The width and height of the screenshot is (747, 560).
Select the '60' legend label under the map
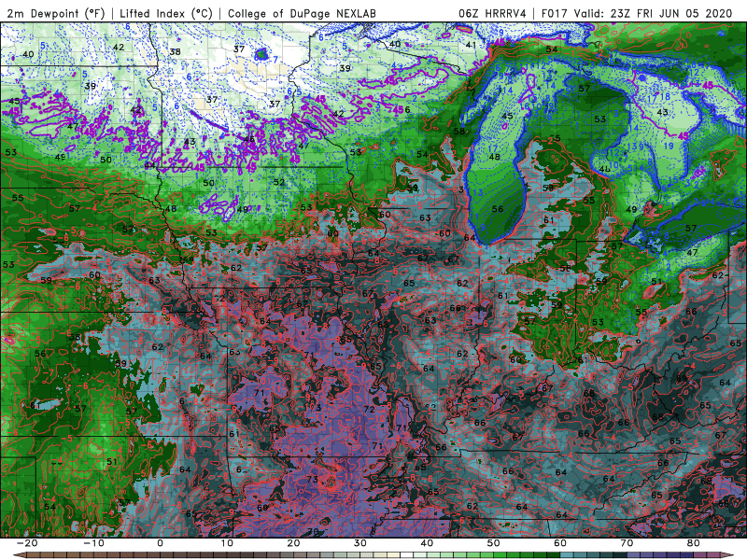[560, 543]
